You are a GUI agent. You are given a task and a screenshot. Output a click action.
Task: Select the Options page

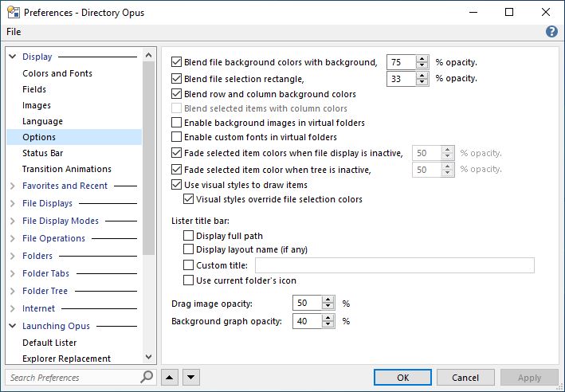coord(74,137)
